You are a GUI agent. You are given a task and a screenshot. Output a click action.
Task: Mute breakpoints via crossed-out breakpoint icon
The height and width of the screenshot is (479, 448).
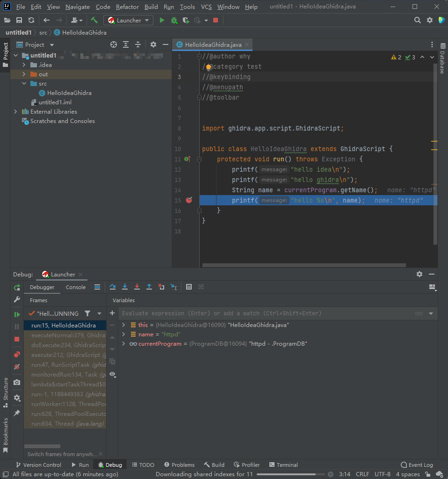17,367
